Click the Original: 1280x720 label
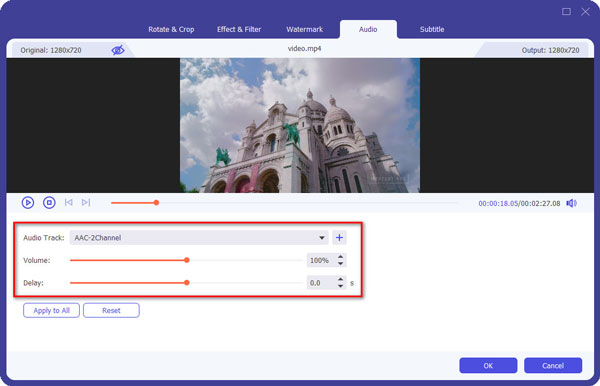This screenshot has height=386, width=600. (51, 50)
